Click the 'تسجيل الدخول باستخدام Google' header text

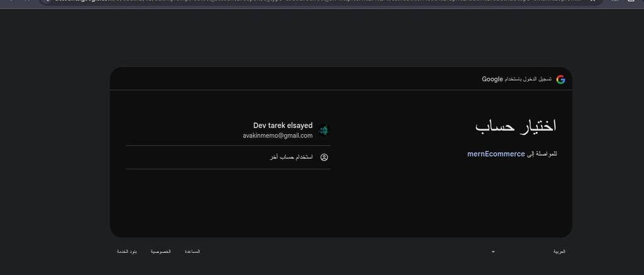click(x=517, y=79)
